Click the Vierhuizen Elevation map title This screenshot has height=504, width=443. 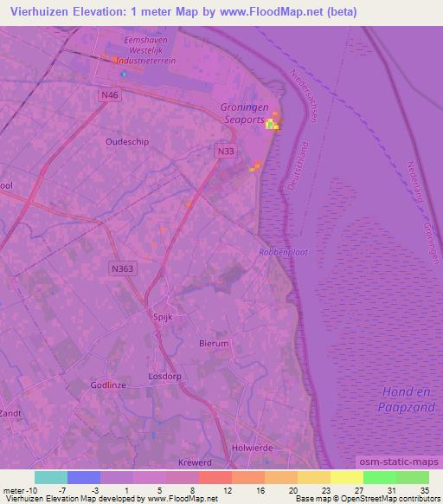coord(183,11)
